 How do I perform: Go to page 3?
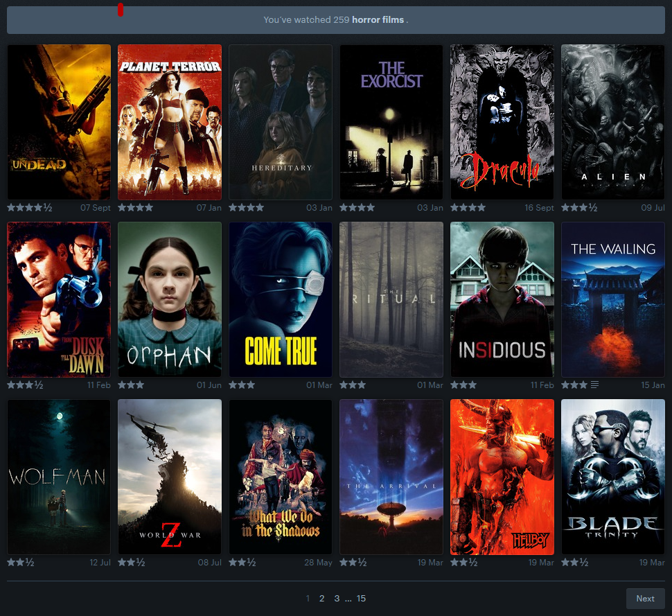click(x=337, y=599)
